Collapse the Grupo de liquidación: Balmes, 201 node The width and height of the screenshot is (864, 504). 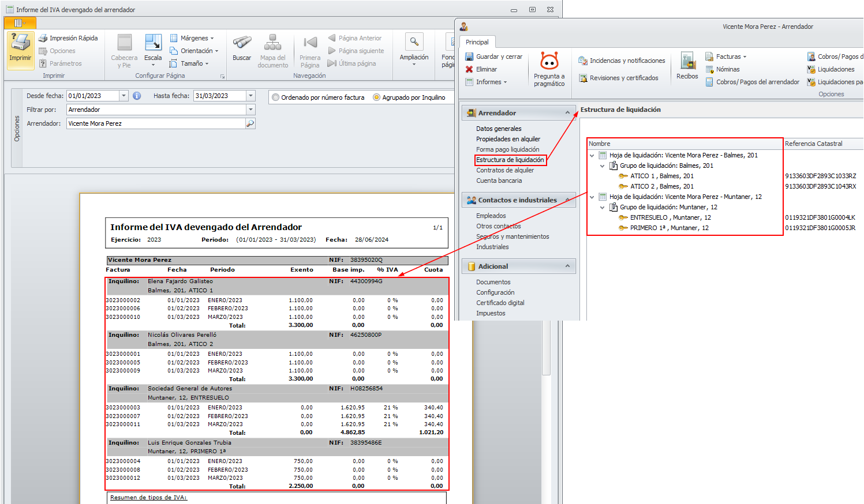[602, 166]
